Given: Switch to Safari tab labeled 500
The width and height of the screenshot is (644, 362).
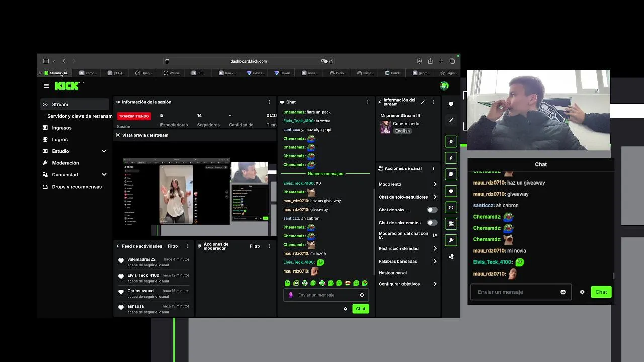Looking at the screenshot, I should coord(198,73).
